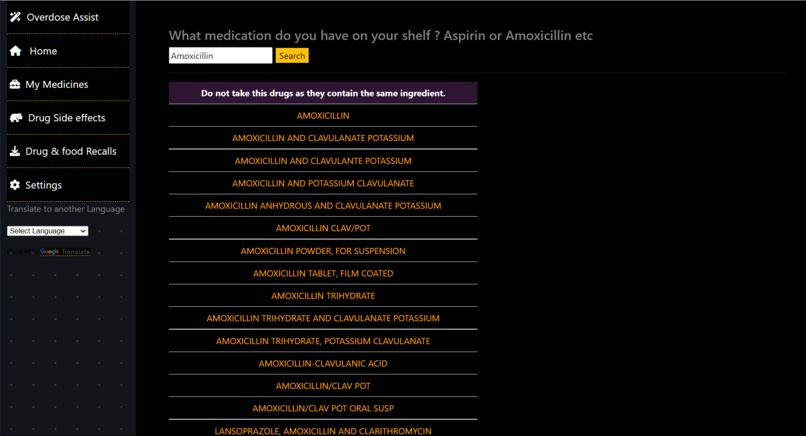
Task: Click the Home house icon
Action: [15, 51]
